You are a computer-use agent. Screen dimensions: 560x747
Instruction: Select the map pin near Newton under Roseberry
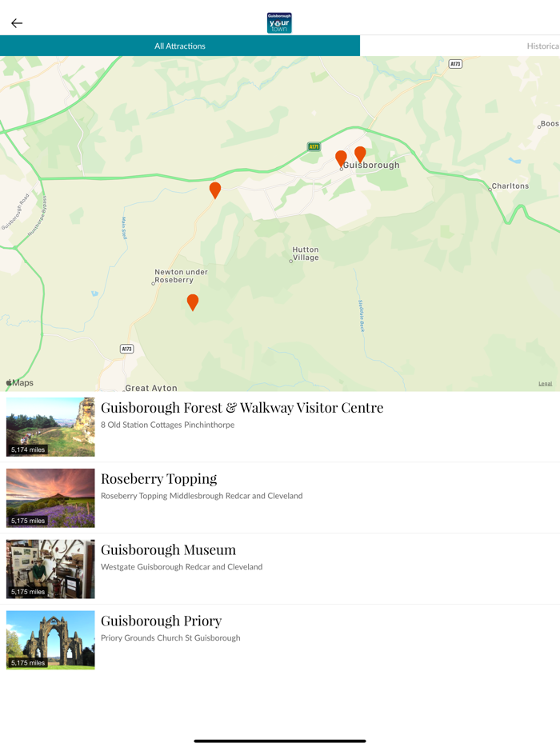pos(193,302)
